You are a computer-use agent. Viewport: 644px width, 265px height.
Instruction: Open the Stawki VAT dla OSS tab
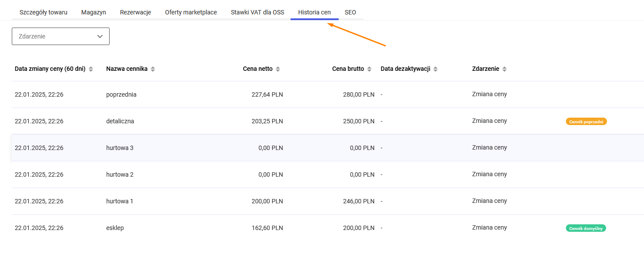point(258,12)
